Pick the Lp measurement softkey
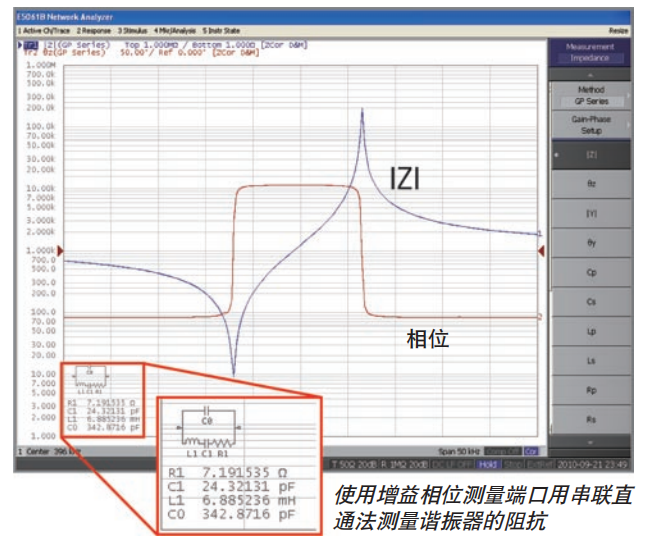This screenshot has height=545, width=653. (x=590, y=329)
